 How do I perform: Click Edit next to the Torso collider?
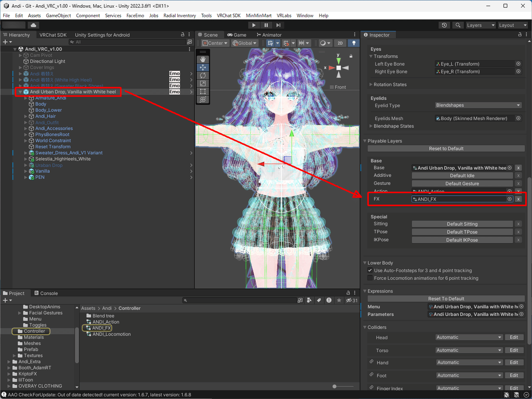tap(514, 349)
